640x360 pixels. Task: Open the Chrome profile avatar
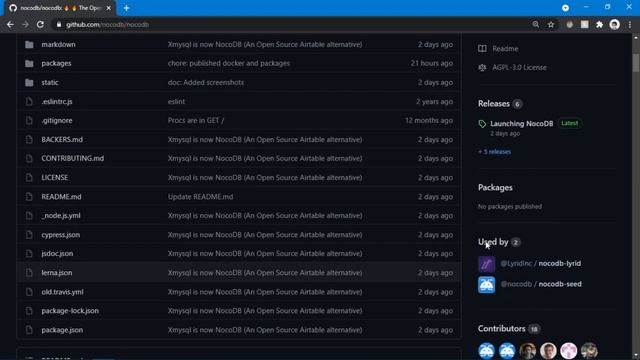coord(614,24)
